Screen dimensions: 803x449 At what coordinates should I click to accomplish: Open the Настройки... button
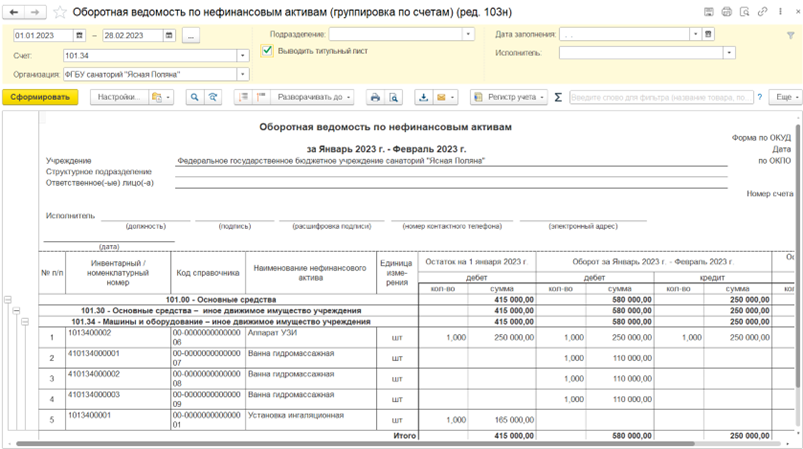[x=119, y=97]
